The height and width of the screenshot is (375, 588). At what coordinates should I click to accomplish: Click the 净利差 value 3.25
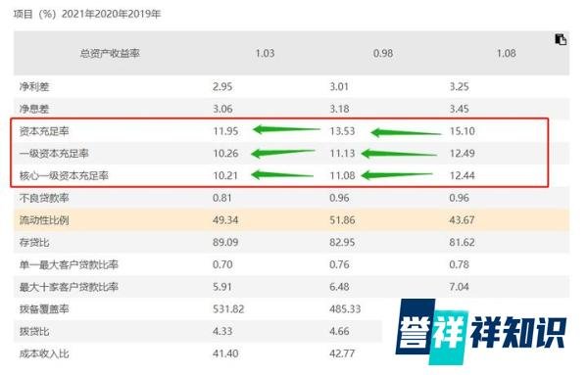click(x=460, y=87)
